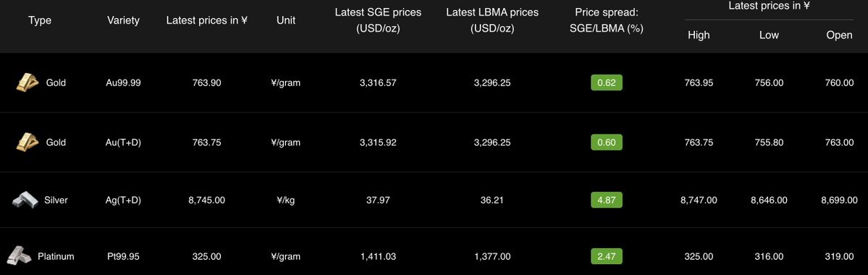868x275 pixels.
Task: Click the platinum bars icon
Action: (x=20, y=255)
